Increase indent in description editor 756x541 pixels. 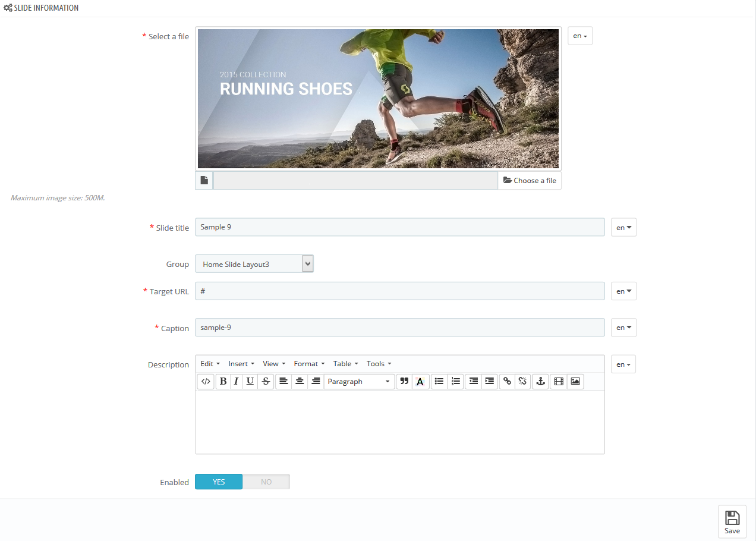[490, 382]
